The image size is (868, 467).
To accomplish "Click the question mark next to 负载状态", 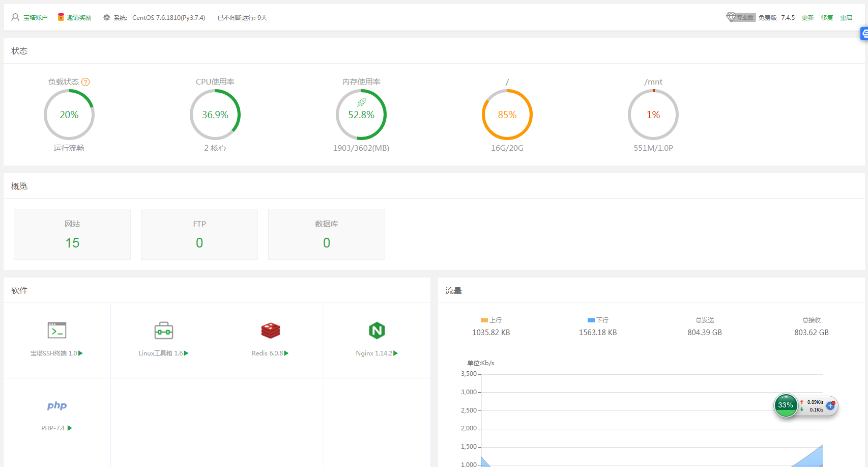I will point(85,82).
